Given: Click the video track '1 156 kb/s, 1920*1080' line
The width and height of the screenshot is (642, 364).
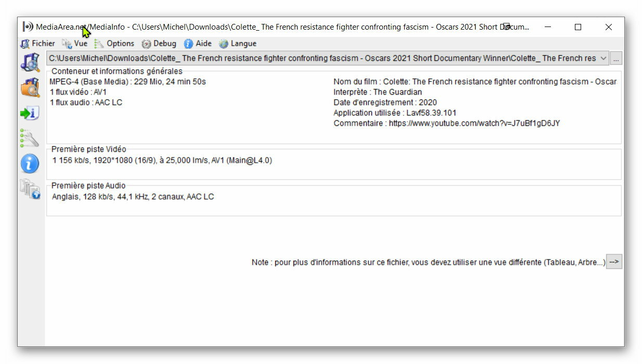Looking at the screenshot, I should pyautogui.click(x=162, y=160).
